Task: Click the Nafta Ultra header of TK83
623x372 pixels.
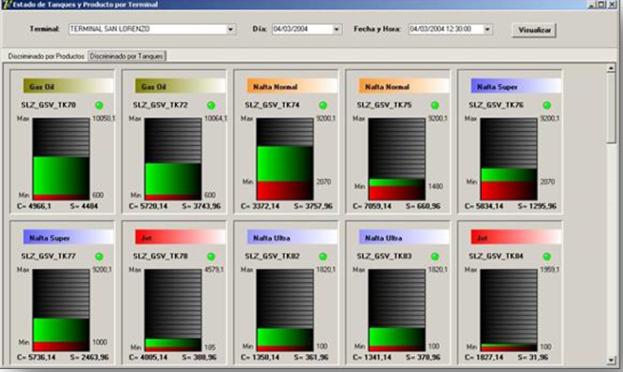Action: [404, 237]
